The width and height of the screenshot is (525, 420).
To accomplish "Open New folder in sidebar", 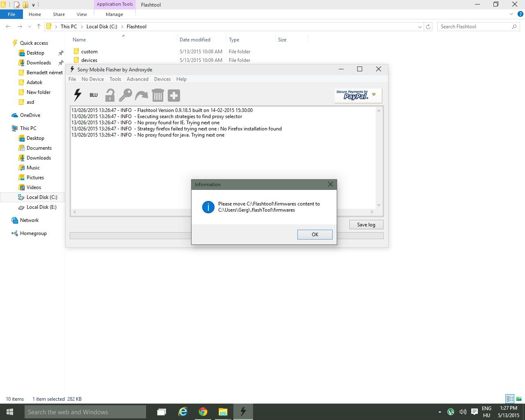I will click(39, 92).
